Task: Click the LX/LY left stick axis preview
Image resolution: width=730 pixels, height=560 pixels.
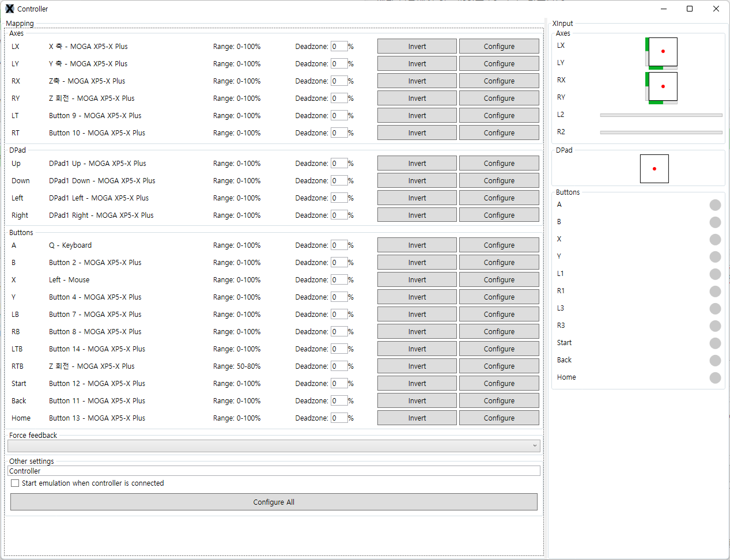Action: click(x=661, y=53)
